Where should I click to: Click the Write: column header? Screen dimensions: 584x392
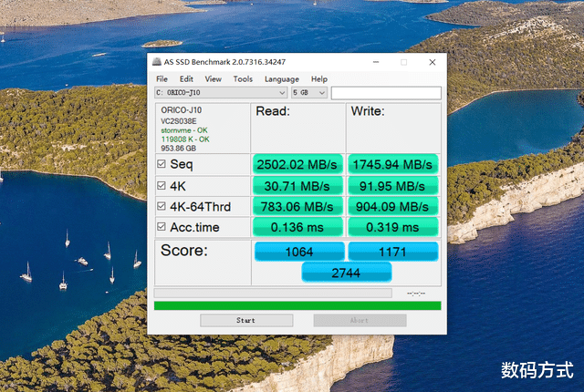click(x=368, y=111)
